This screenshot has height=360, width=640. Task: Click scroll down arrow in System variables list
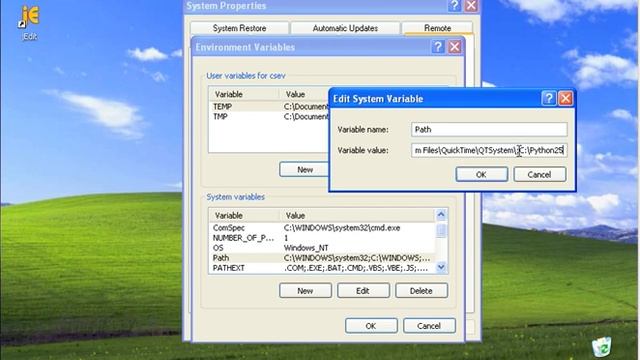click(441, 267)
